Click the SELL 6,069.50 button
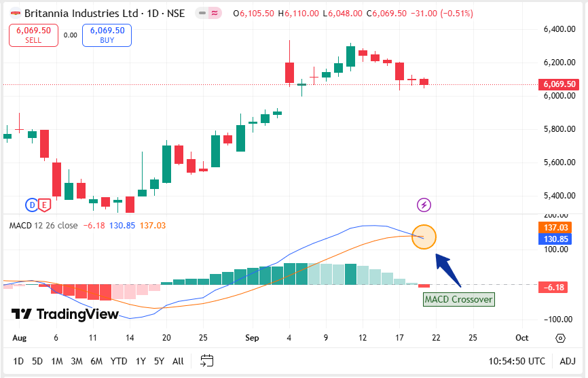Image resolution: width=588 pixels, height=378 pixels. click(x=33, y=35)
